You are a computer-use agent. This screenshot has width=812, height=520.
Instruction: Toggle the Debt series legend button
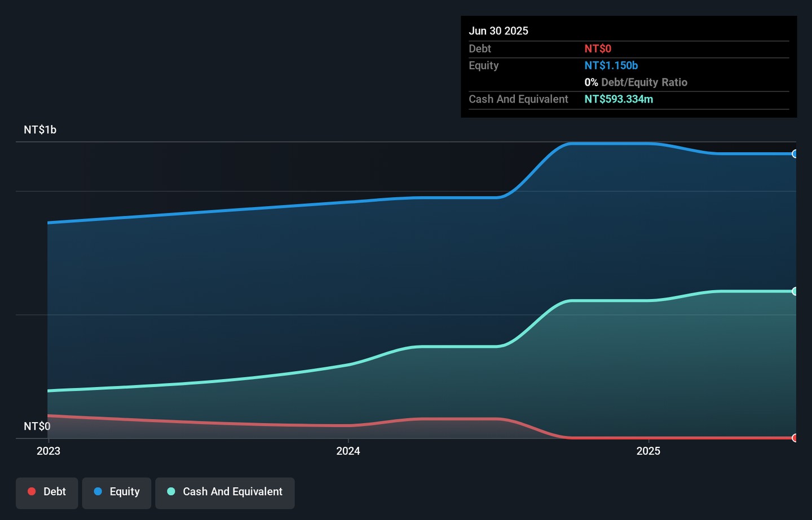point(47,493)
